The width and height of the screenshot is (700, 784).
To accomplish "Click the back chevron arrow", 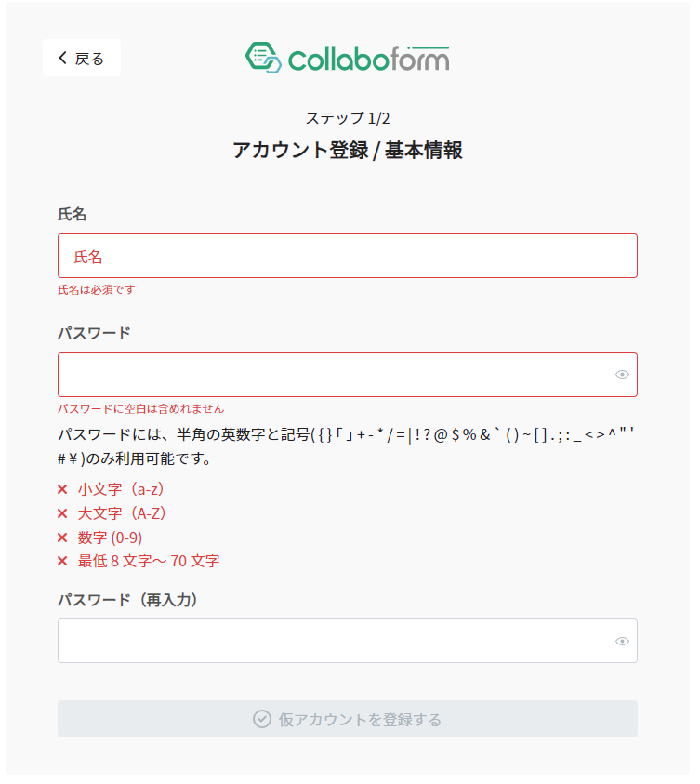I will click(x=63, y=58).
